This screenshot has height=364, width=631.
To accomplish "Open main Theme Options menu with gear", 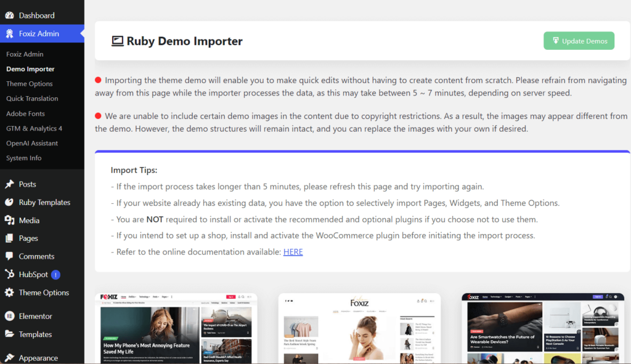I will pyautogui.click(x=43, y=293).
